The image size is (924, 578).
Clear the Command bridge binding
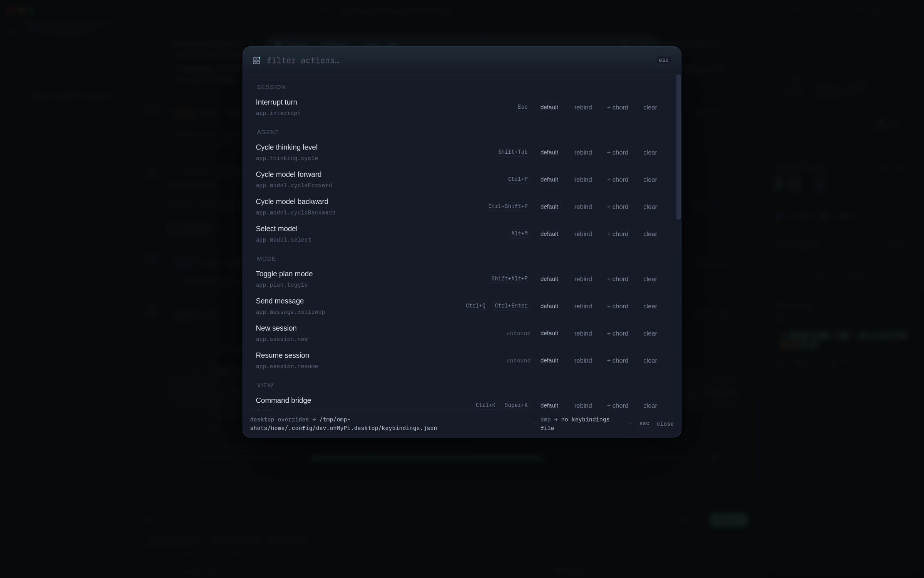point(650,405)
